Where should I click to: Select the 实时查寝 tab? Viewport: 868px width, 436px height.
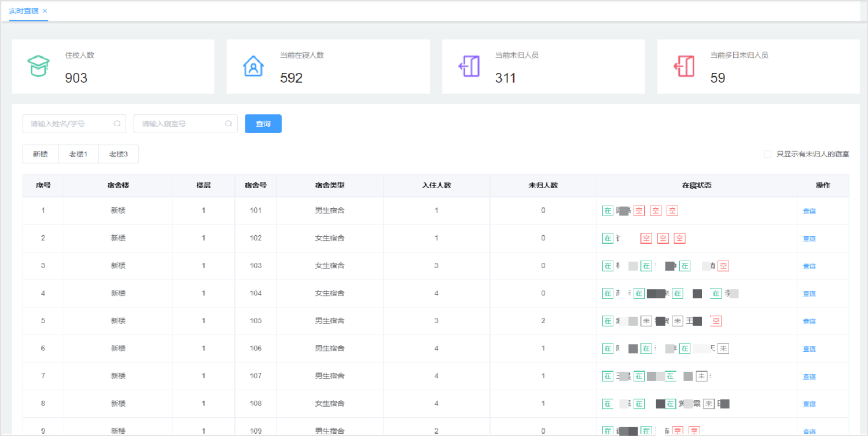point(24,11)
